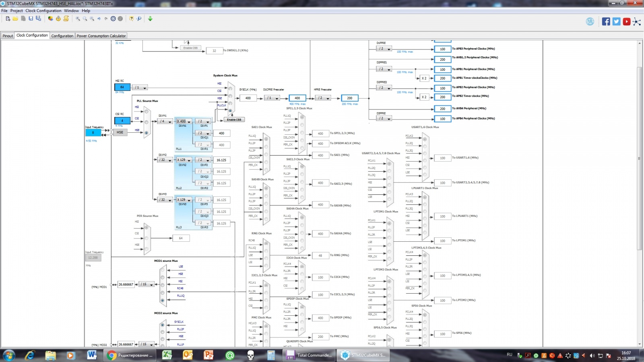Select PLLCLK in the System Clock Mux
Image resolution: width=644 pixels, height=362 pixels.
click(230, 111)
